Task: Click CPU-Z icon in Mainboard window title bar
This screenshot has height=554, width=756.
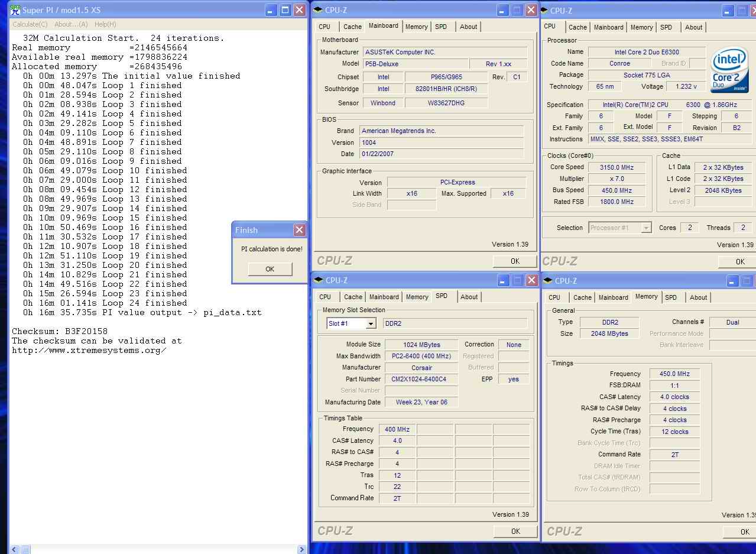Action: point(319,10)
